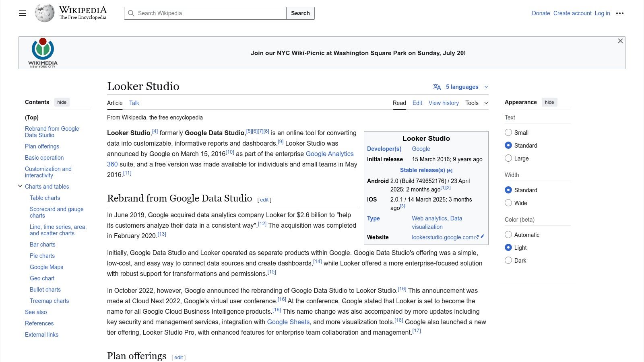Click the language translate icon
The image size is (644, 362).
click(x=437, y=87)
